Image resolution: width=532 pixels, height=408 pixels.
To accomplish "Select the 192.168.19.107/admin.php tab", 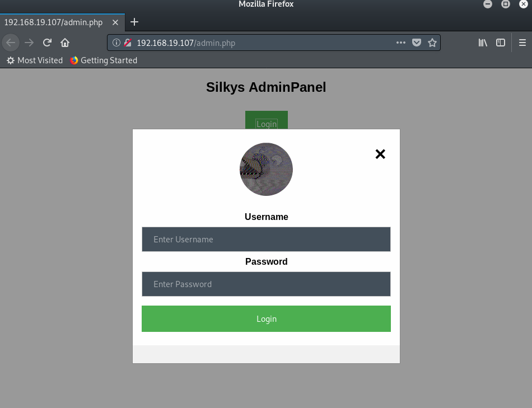I will click(54, 22).
